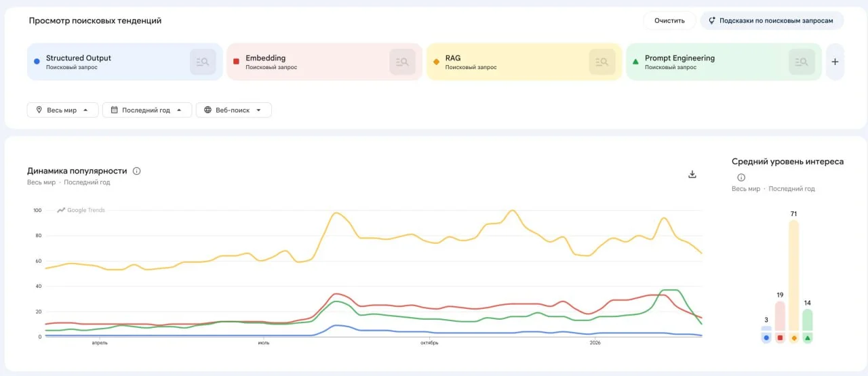Open help icon next to Динамика популярности
Viewport: 868px width, 376px height.
coord(136,171)
